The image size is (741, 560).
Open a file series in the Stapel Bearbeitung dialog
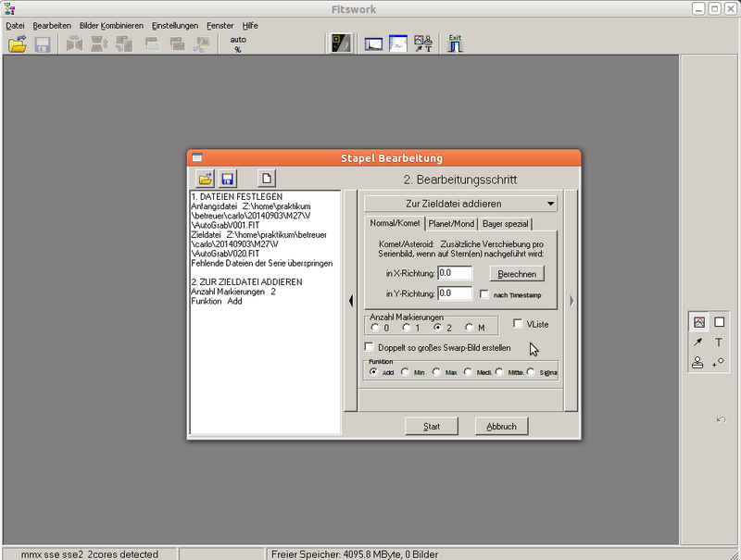[x=204, y=178]
